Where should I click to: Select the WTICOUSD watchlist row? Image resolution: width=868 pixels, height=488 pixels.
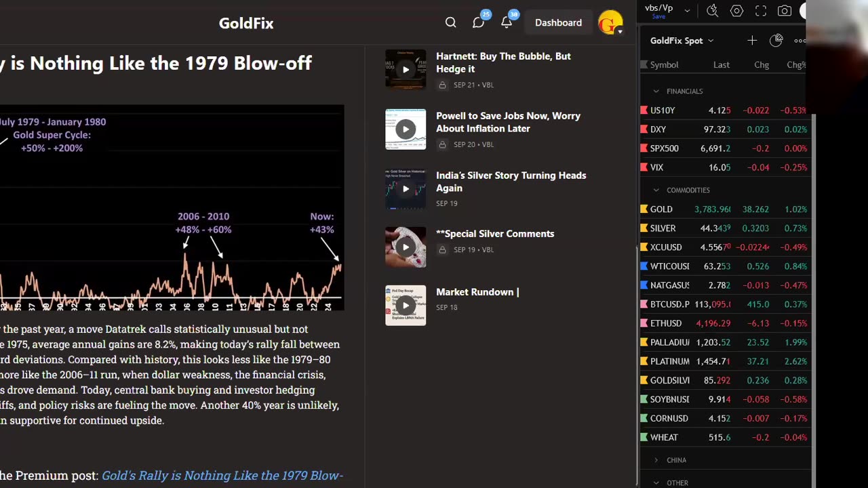724,266
